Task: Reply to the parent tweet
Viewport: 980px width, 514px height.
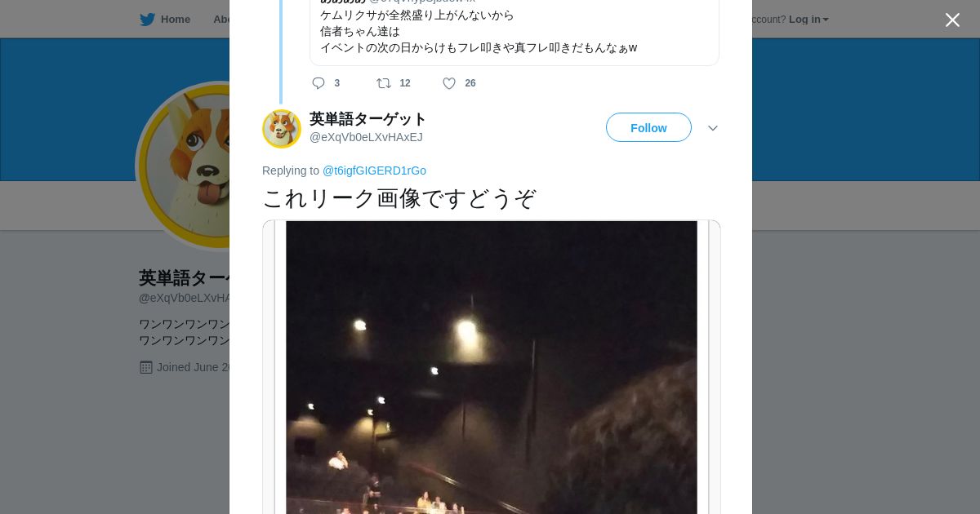Action: point(318,83)
